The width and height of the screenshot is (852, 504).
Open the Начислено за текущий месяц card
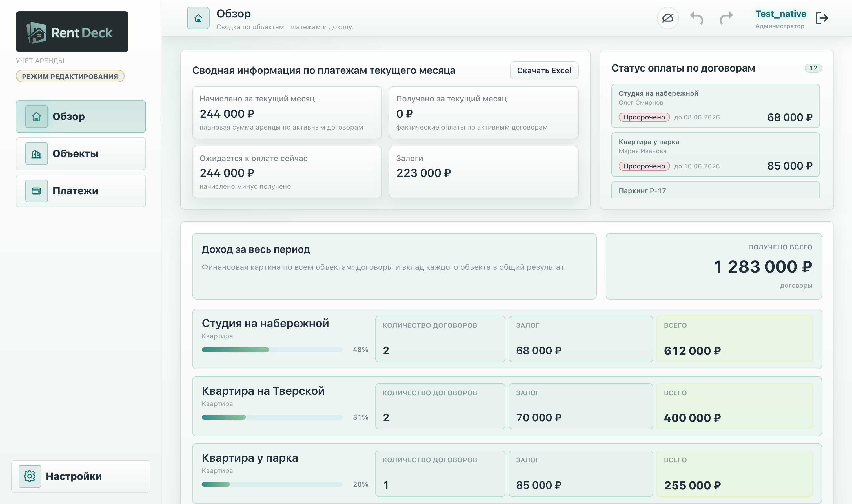click(x=287, y=112)
